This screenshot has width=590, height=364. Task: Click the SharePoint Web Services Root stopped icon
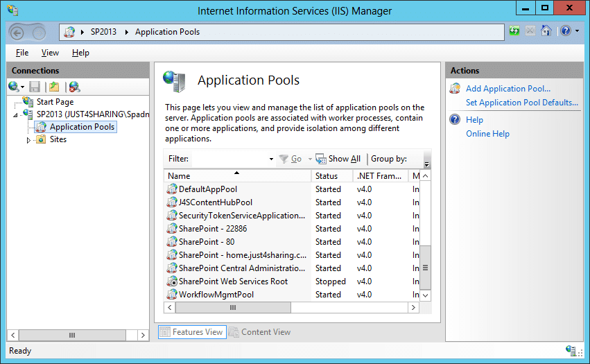[172, 281]
